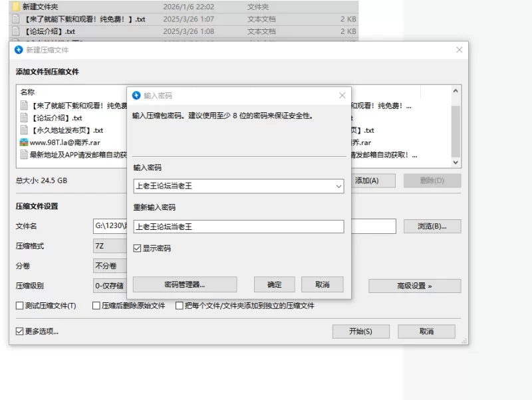Click the file icon of 最新地址及APP请发邮箱自动获取

pyautogui.click(x=24, y=155)
